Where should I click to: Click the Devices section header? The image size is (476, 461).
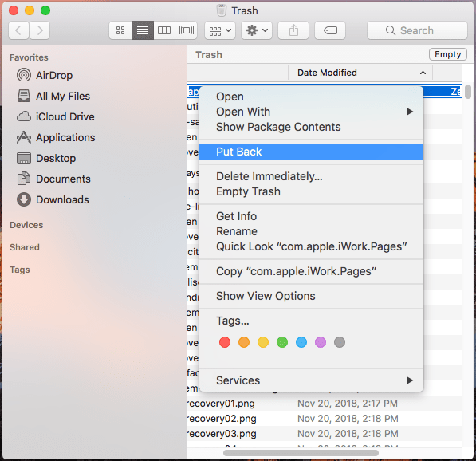26,225
